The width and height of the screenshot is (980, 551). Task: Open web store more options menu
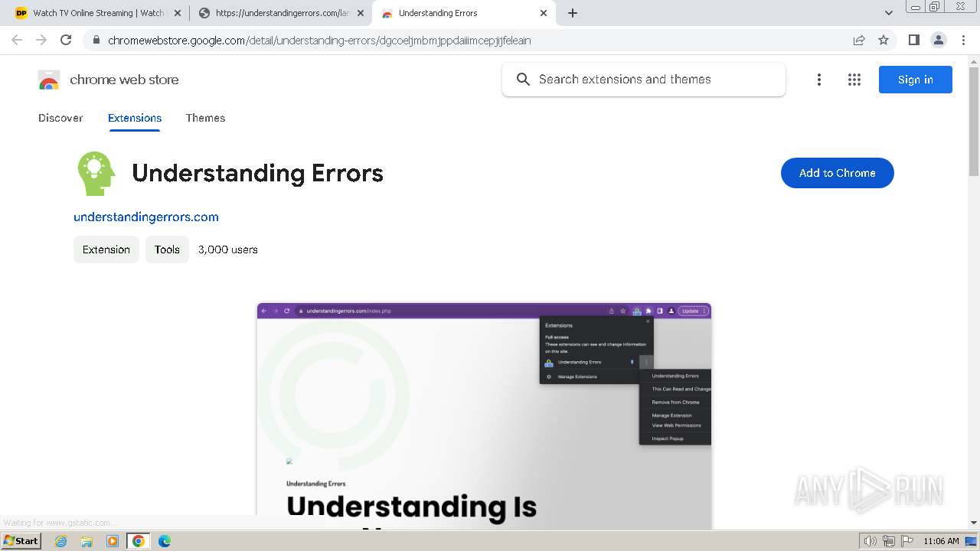[819, 80]
